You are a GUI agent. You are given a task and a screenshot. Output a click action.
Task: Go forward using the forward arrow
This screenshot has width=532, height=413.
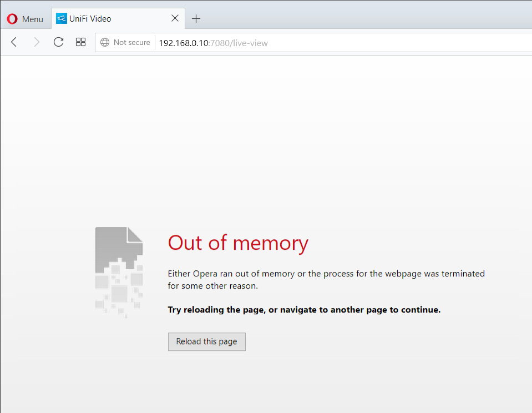37,42
